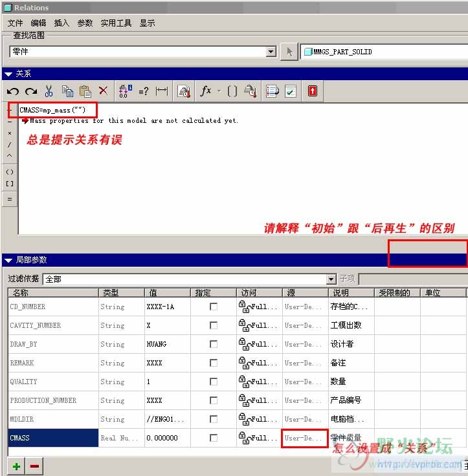Insert square brackets [ ] from side palette
Screen dimensions: 468x476
click(10, 184)
